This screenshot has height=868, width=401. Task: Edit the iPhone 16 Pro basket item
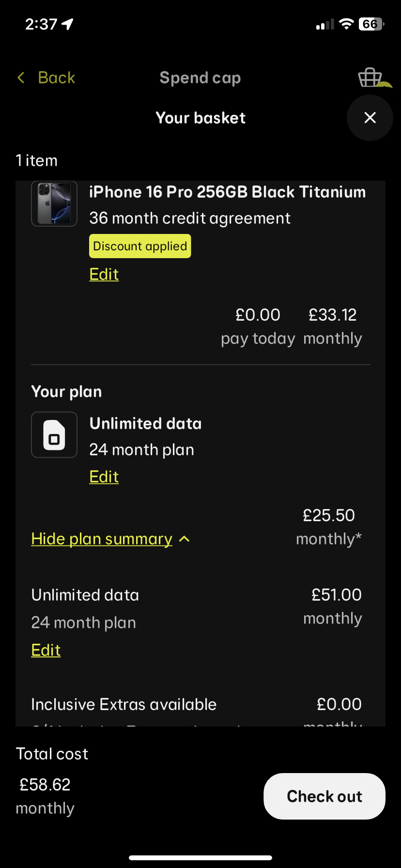104,274
